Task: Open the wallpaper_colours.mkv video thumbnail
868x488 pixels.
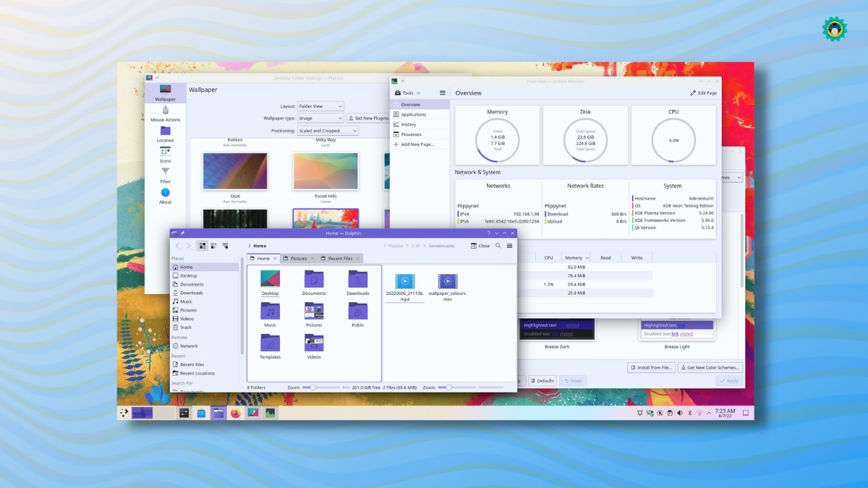Action: (448, 283)
